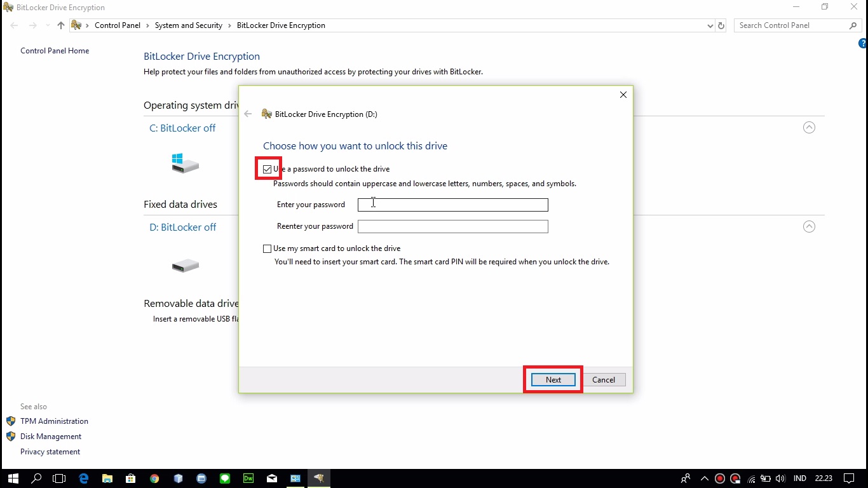Viewport: 868px width, 488px height.
Task: Expand the chevron after Control Panel breadcrumb
Action: (x=147, y=25)
